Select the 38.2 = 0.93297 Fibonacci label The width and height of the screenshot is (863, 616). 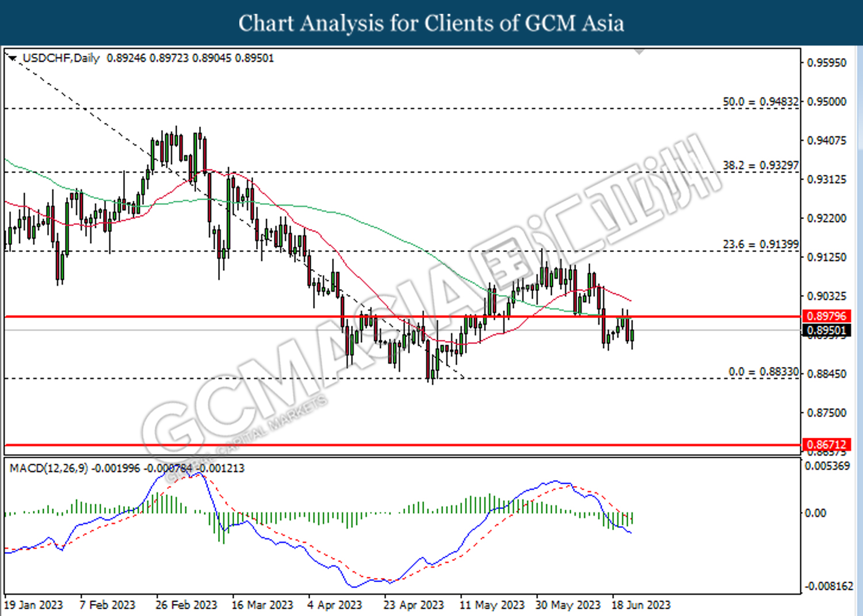pyautogui.click(x=761, y=165)
